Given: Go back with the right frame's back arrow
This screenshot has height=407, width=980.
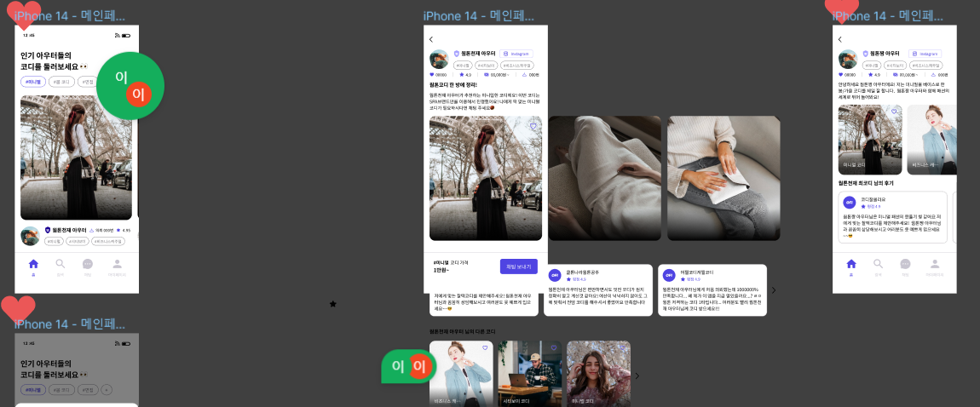Looking at the screenshot, I should tap(840, 39).
